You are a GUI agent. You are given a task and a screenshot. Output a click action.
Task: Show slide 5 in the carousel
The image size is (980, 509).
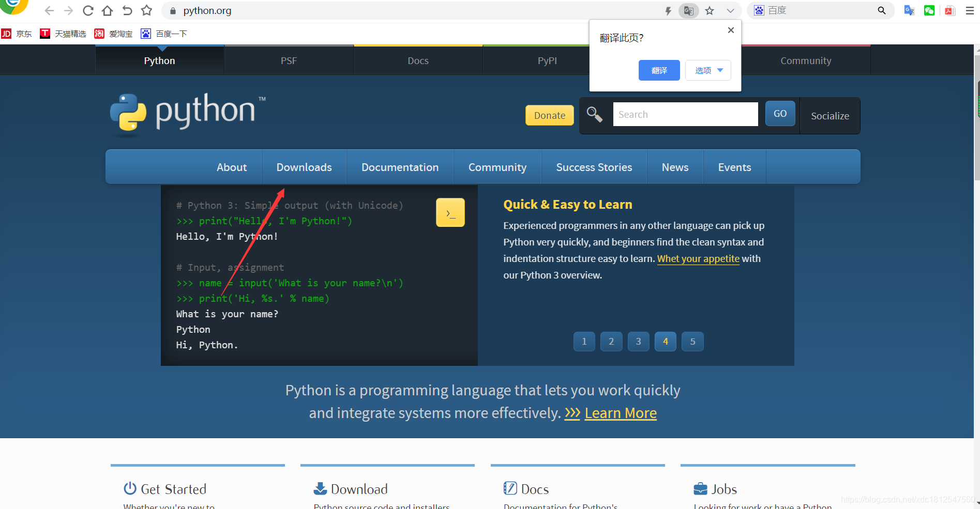pyautogui.click(x=692, y=342)
